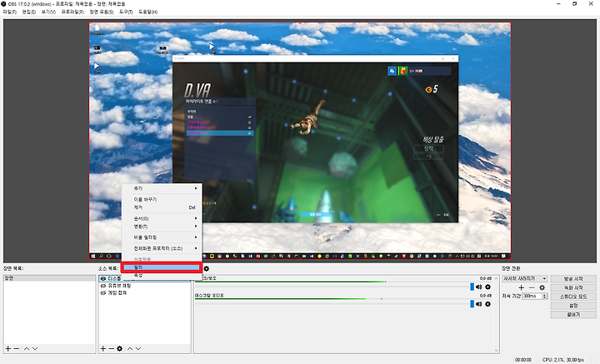
Task: Open the 편집(E) menu
Action: [28, 12]
